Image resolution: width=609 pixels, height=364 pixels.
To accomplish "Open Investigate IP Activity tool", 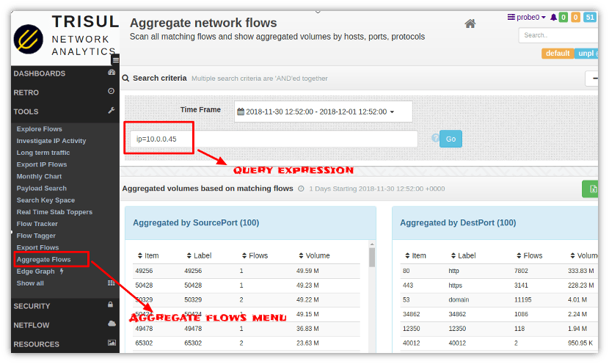I will point(51,141).
